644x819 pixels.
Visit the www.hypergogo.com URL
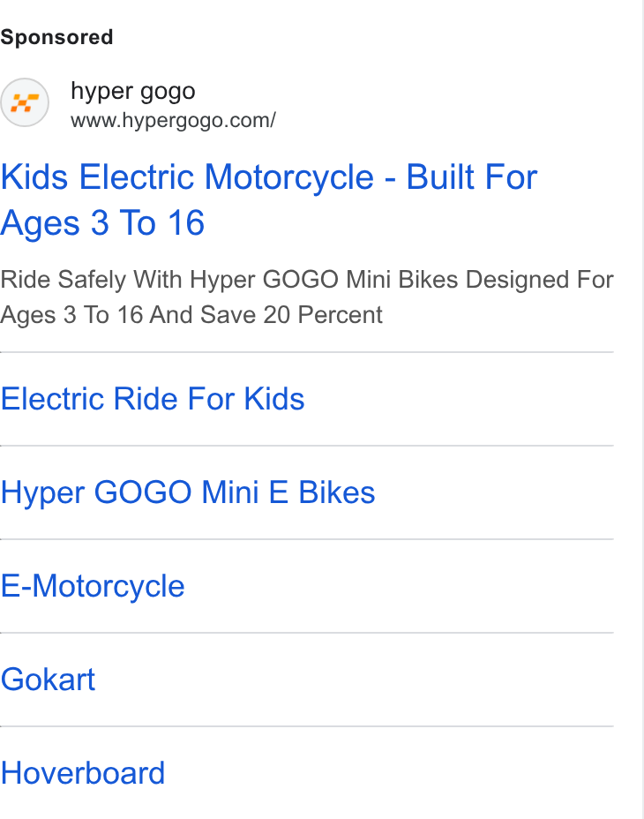pyautogui.click(x=173, y=120)
